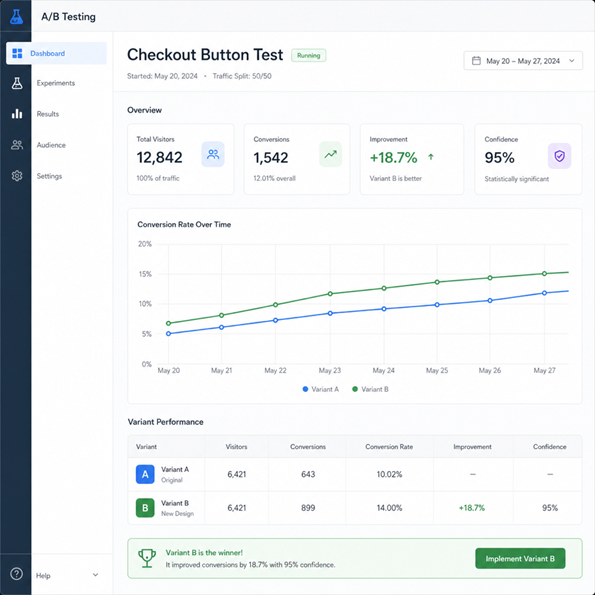This screenshot has height=595, width=595.
Task: Click the 1,542 conversions value
Action: pos(271,157)
